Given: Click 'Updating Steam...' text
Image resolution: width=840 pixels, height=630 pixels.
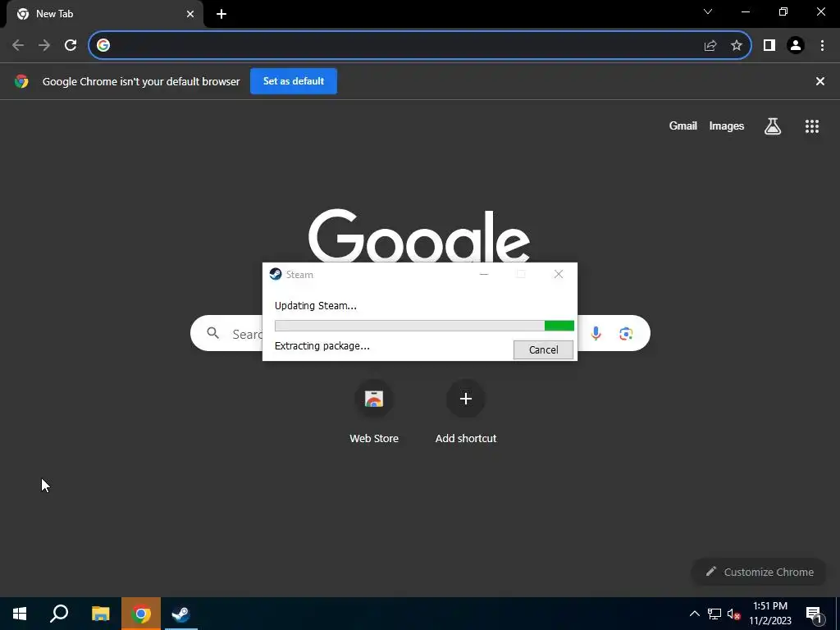Looking at the screenshot, I should (316, 306).
